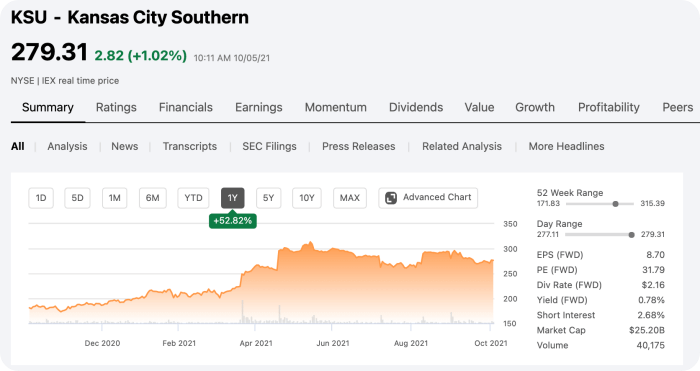
Task: Show SEC Filings headlines
Action: click(269, 146)
